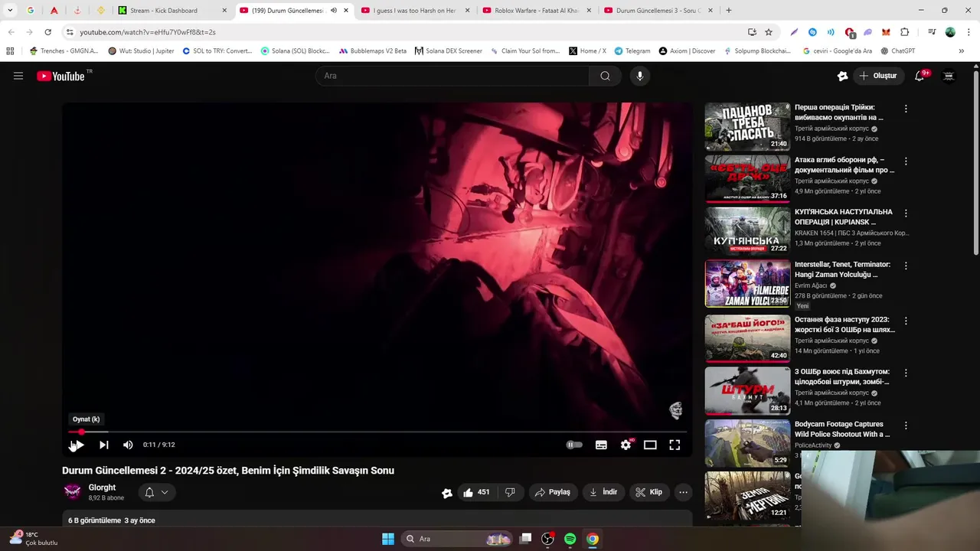This screenshot has height=551, width=980.
Task: Click the YouTube search magnifier button
Action: point(605,76)
